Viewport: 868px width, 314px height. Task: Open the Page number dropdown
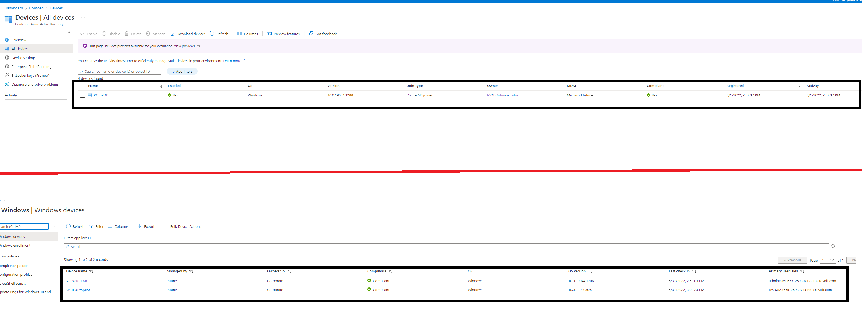828,260
